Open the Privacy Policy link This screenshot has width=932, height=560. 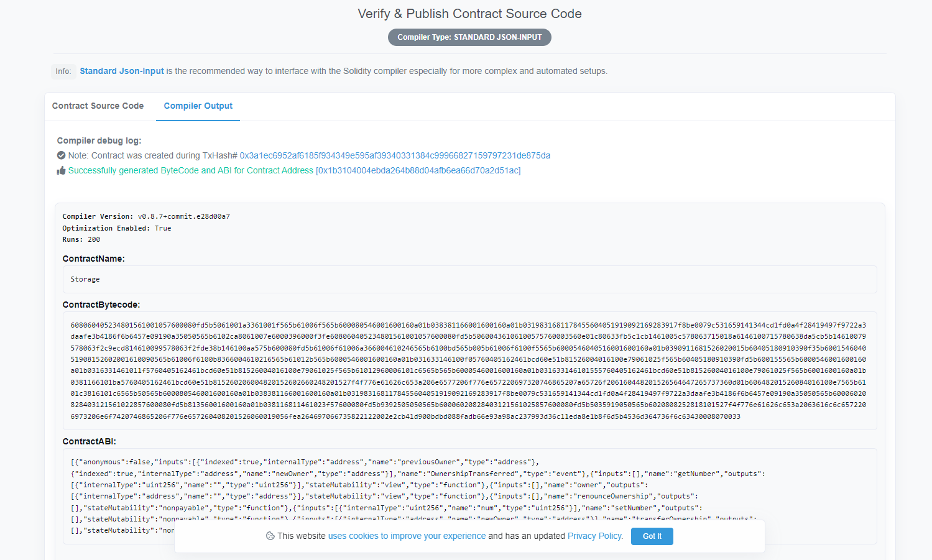[x=594, y=536]
